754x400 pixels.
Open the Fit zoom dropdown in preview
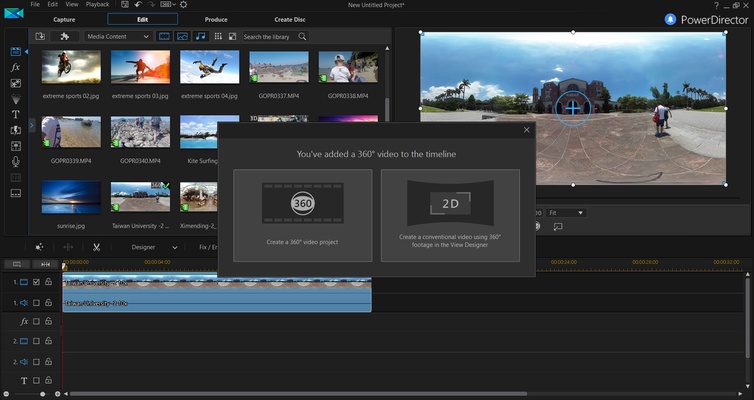pos(565,213)
